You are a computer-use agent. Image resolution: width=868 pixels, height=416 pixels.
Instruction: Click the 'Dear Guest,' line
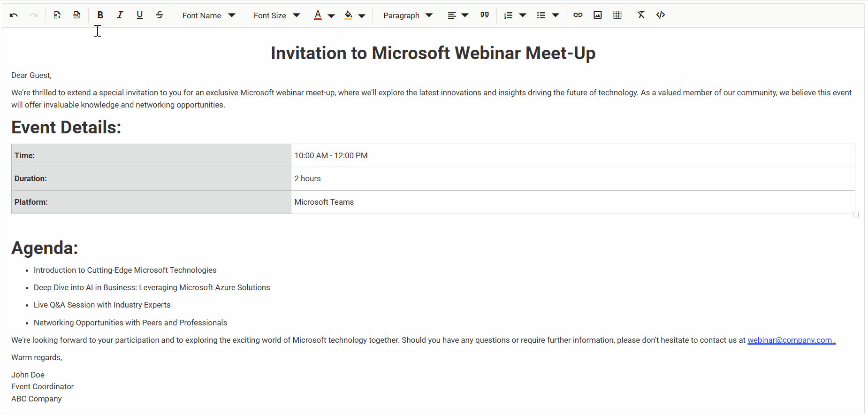click(x=31, y=75)
